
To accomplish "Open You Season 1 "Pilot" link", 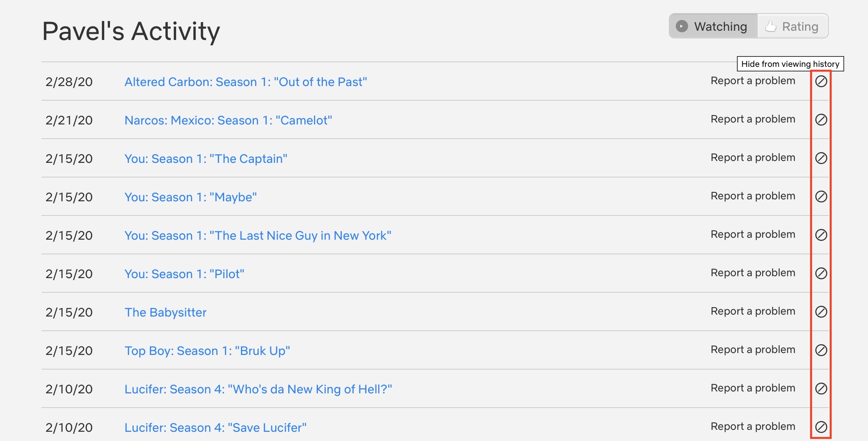I will tap(184, 274).
